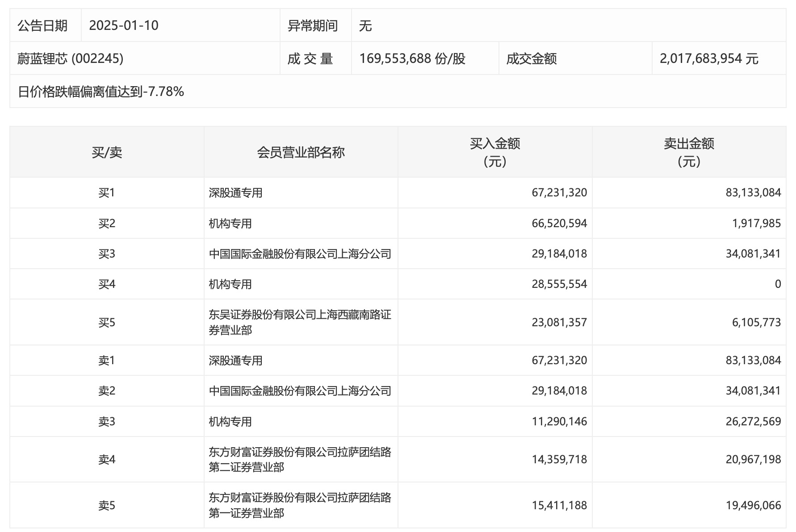Screen dimensions: 796x532
Task: Click sell amount 83,133,084 in 卖1 row
Action: 753,360
